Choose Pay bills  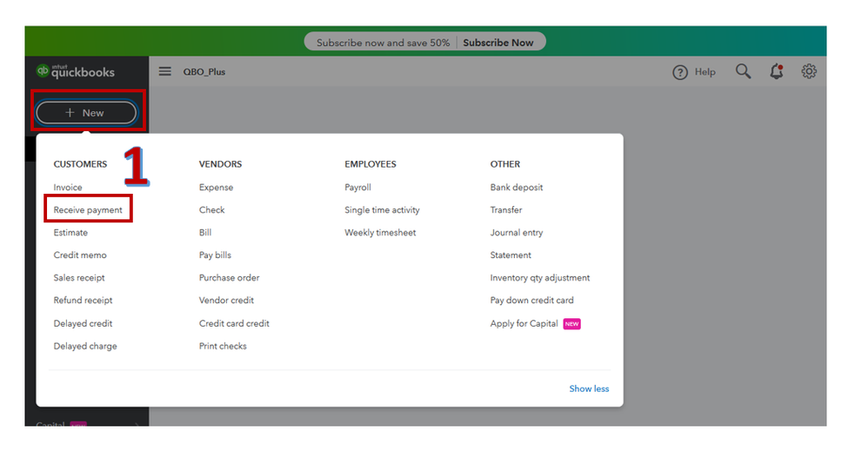pos(215,255)
